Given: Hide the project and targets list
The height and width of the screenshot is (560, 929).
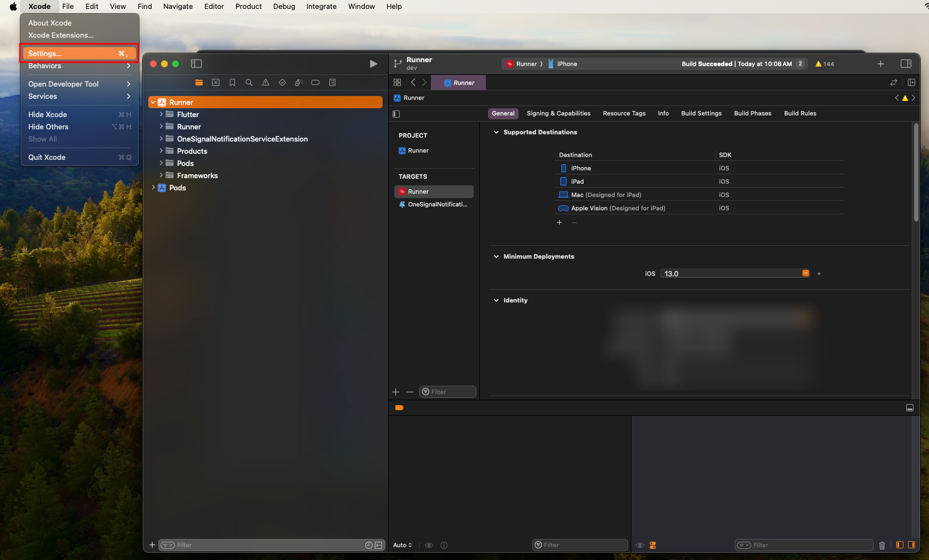Looking at the screenshot, I should coord(396,114).
